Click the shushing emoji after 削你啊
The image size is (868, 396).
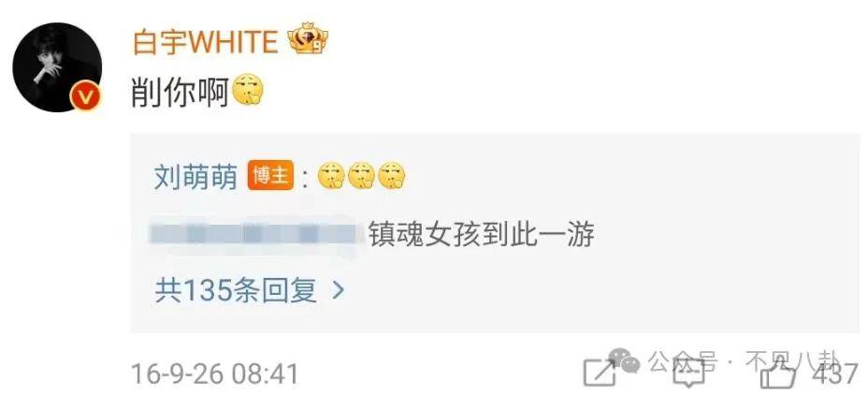248,92
